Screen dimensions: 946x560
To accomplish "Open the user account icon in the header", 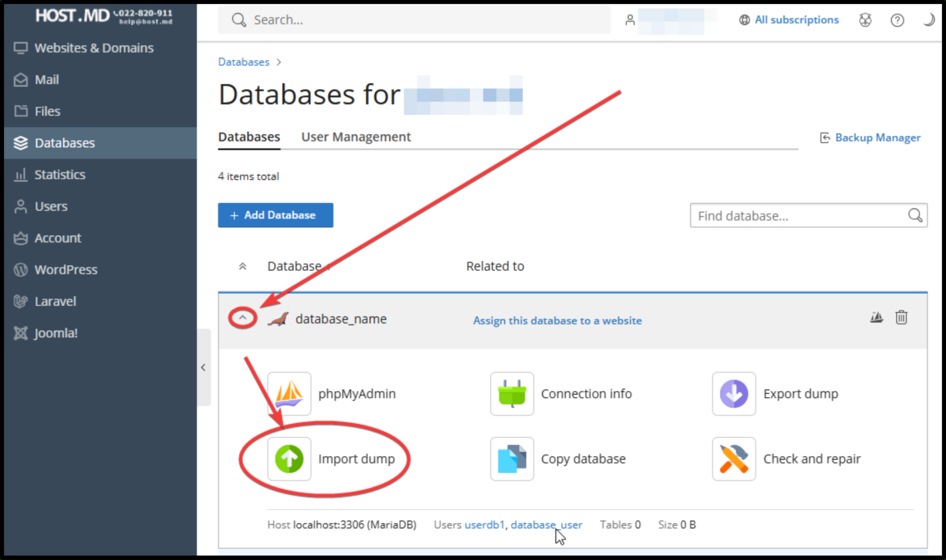I will coord(630,20).
